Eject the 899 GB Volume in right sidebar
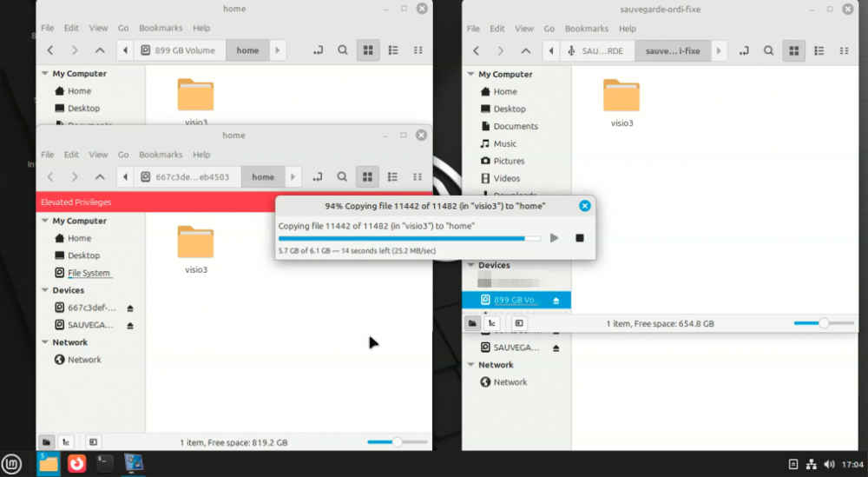 (556, 301)
